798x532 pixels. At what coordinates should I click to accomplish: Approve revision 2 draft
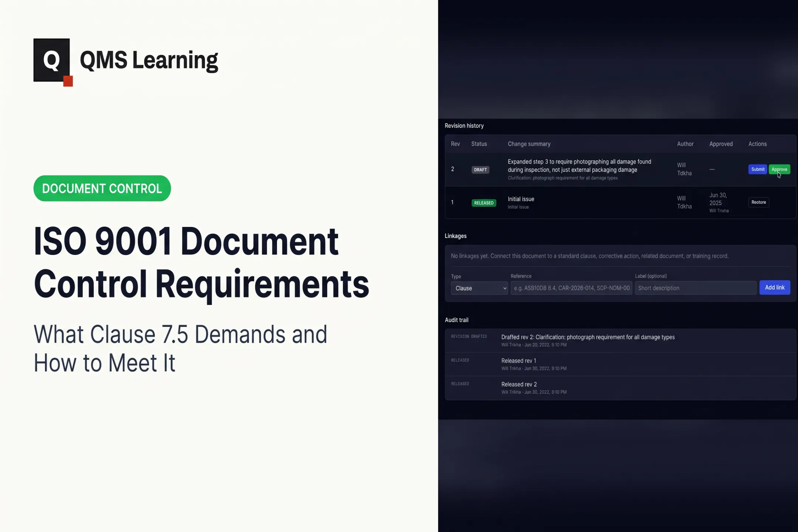[x=779, y=169]
